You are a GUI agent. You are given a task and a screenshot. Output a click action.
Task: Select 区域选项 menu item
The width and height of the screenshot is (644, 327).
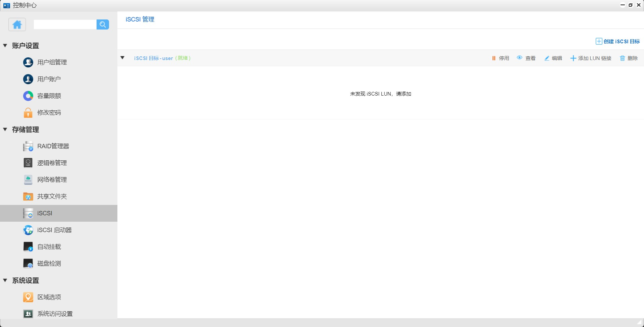(49, 297)
